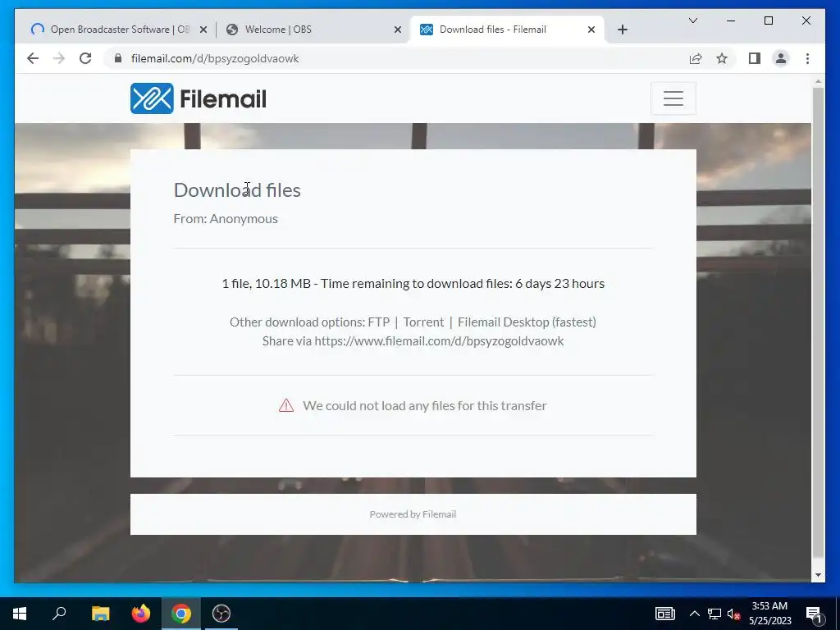Click the Filemail logo
Viewport: 840px width, 630px height.
click(x=199, y=98)
